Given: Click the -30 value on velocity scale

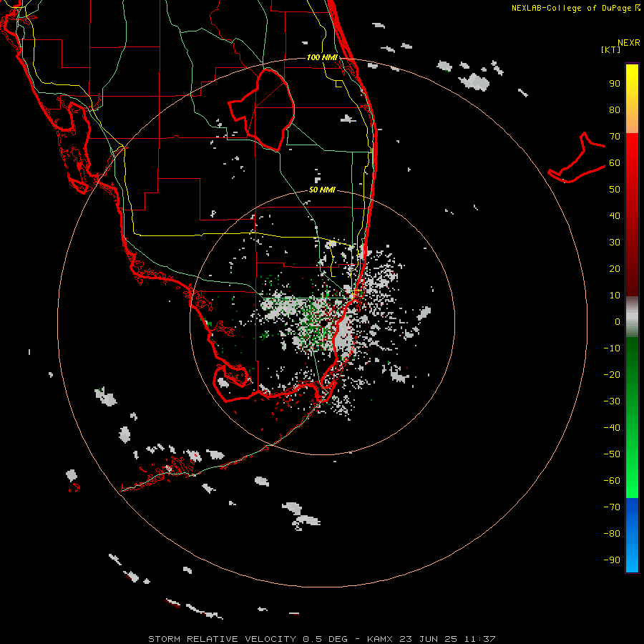Looking at the screenshot, I should coord(612,401).
